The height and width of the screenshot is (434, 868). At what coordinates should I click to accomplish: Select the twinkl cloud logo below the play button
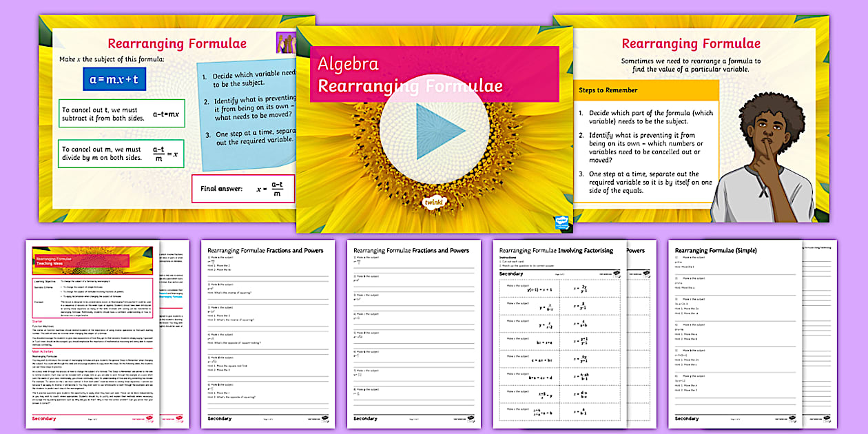[434, 203]
